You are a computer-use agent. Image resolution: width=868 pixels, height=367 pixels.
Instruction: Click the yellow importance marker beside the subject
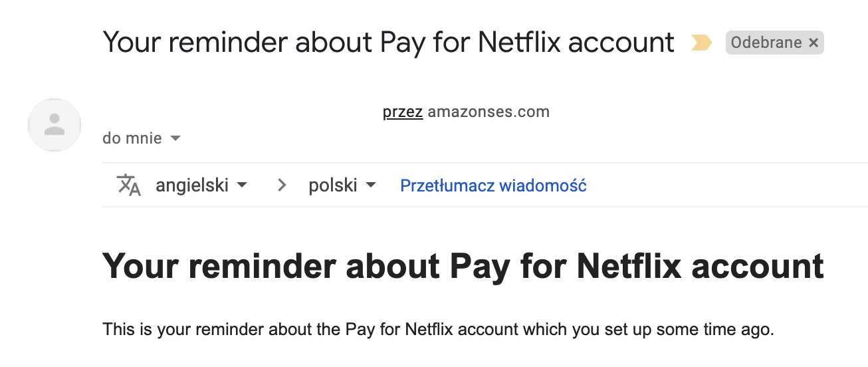click(701, 43)
